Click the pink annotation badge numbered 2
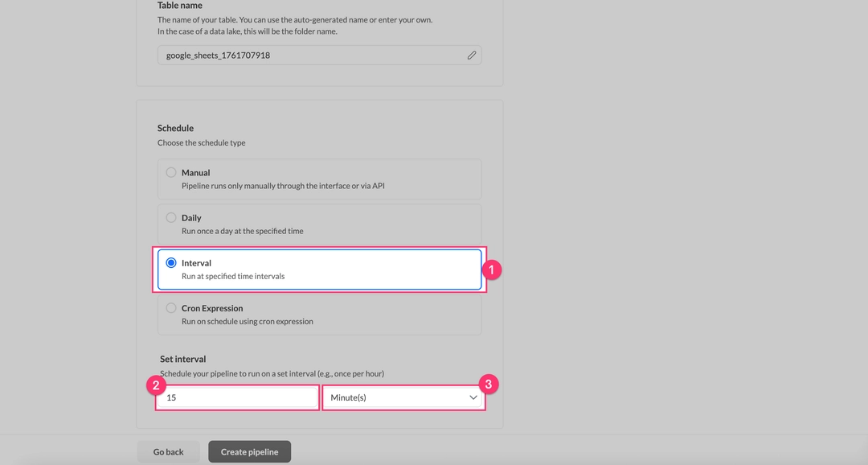Screen dimensions: 868x465 click(x=156, y=385)
